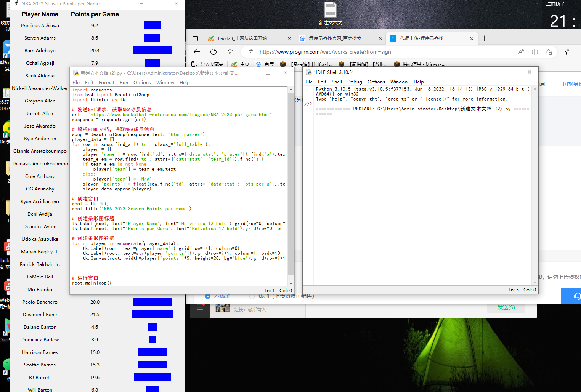Click the Giannis Antetokounmpo player label
Screen dimensions: 581x392
tap(40, 151)
